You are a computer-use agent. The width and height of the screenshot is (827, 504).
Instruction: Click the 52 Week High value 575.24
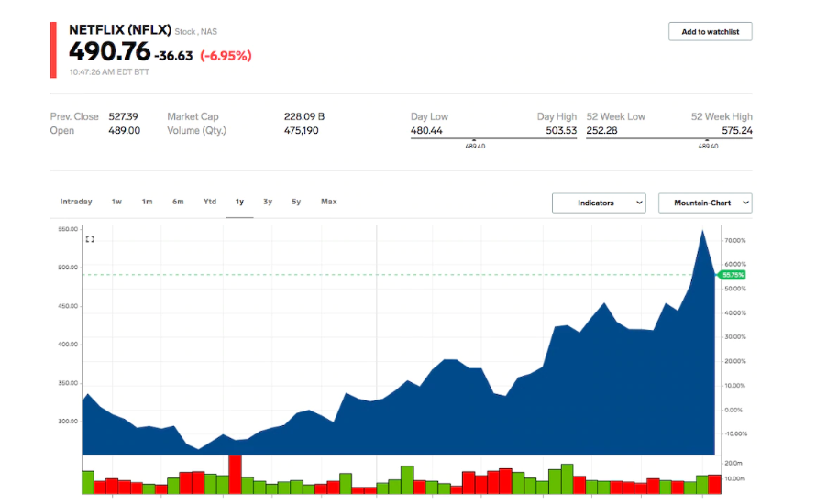pos(737,131)
